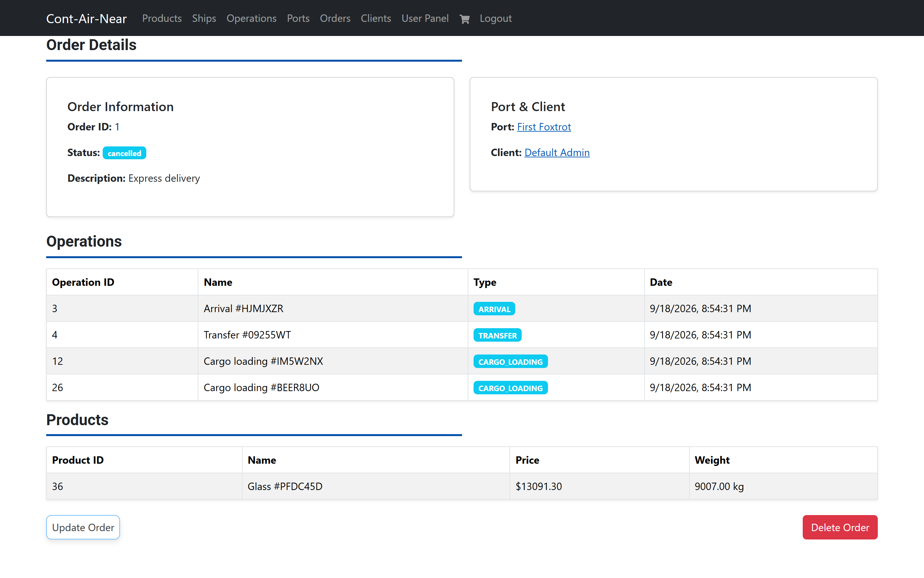Screen dimensions: 924x578
Task: Click CARGO_LOADING badge in operation 12 row
Action: (x=510, y=362)
